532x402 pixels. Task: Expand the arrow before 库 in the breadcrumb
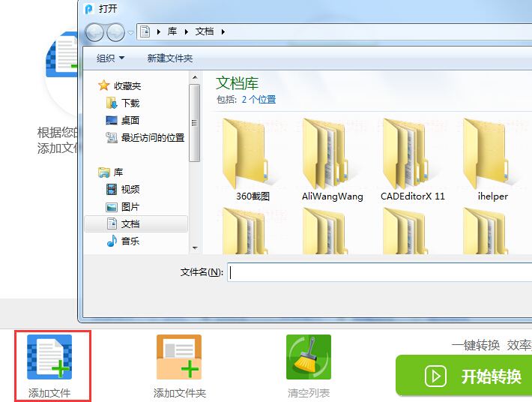click(x=159, y=32)
